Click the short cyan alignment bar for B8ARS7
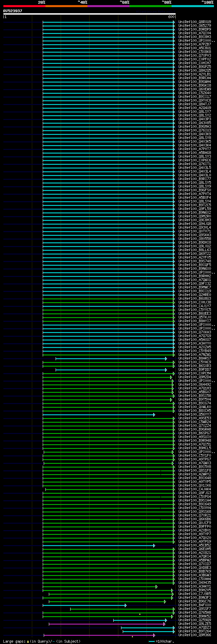217x644 pixels. click(x=111, y=359)
